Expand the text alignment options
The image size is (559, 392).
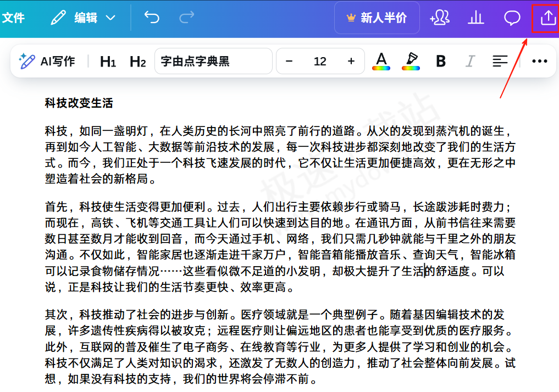[x=500, y=61]
